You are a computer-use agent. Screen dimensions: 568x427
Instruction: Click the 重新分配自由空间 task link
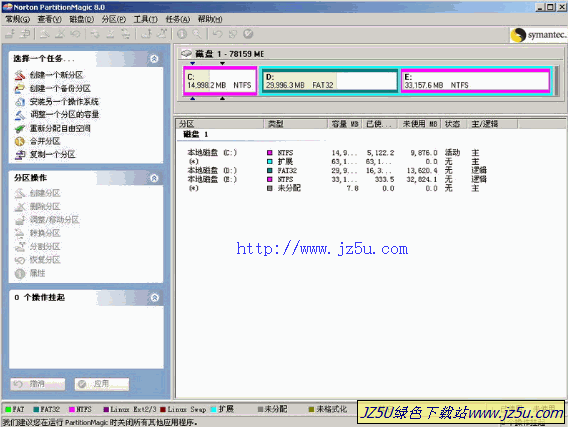click(x=60, y=129)
